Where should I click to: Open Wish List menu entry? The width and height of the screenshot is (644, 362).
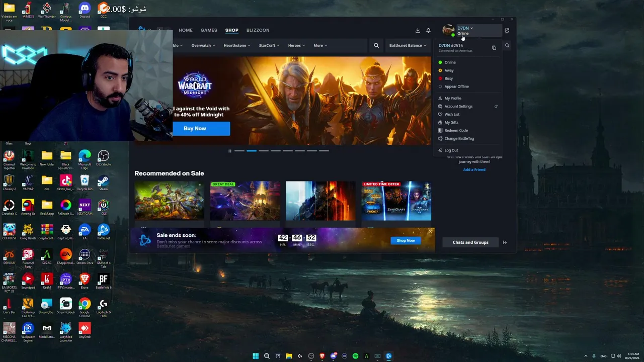coord(452,115)
